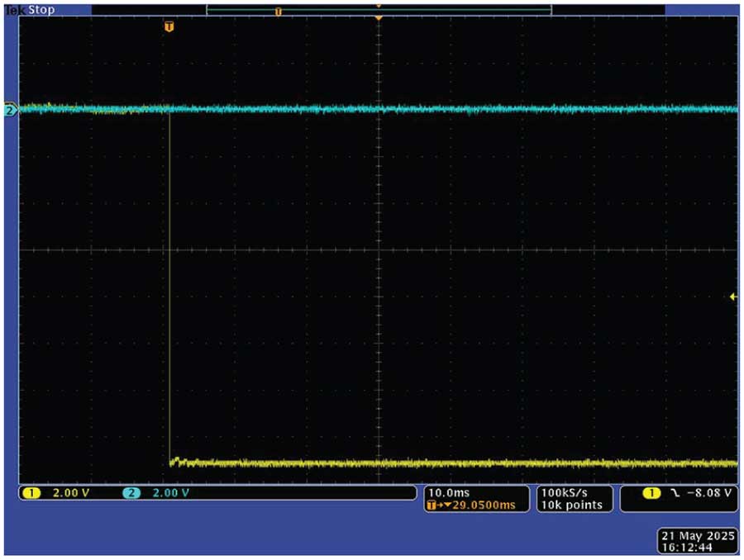
Task: Click the -8.08 V trigger level readout
Action: [708, 493]
